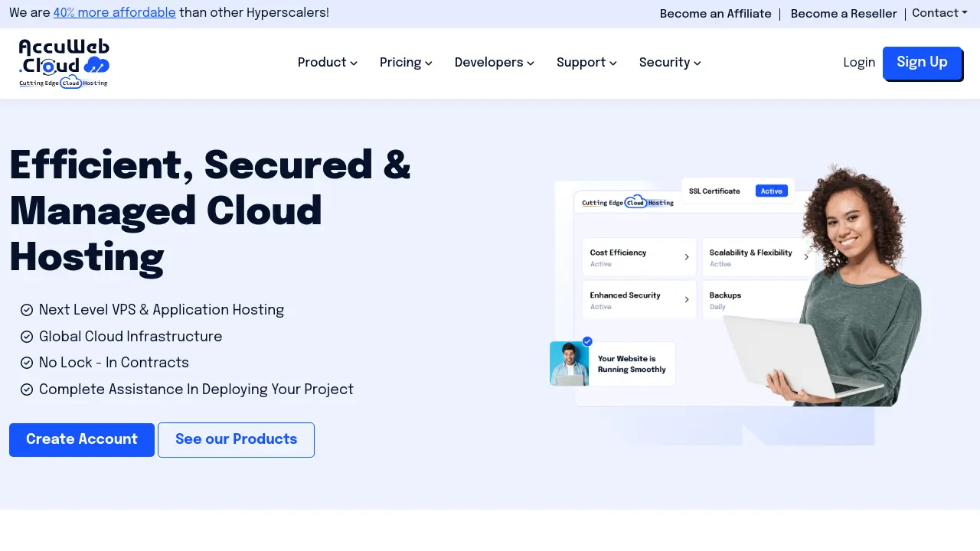Click the Create Account button
The width and height of the screenshot is (980, 551).
tap(82, 439)
